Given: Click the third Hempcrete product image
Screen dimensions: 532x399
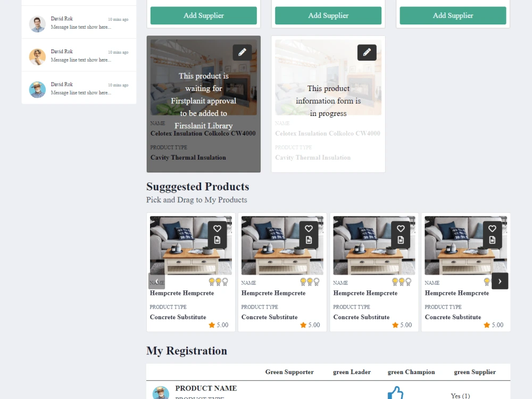Looking at the screenshot, I should pyautogui.click(x=374, y=245).
